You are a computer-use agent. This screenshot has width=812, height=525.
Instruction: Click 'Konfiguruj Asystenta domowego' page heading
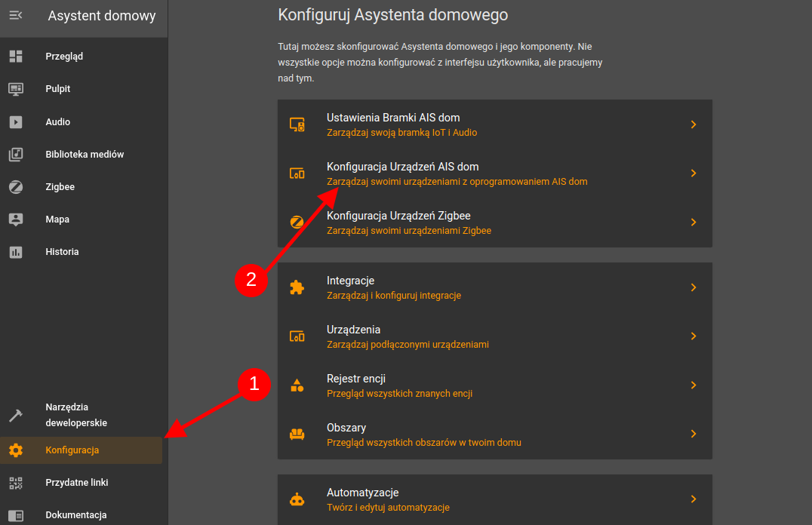pyautogui.click(x=392, y=15)
